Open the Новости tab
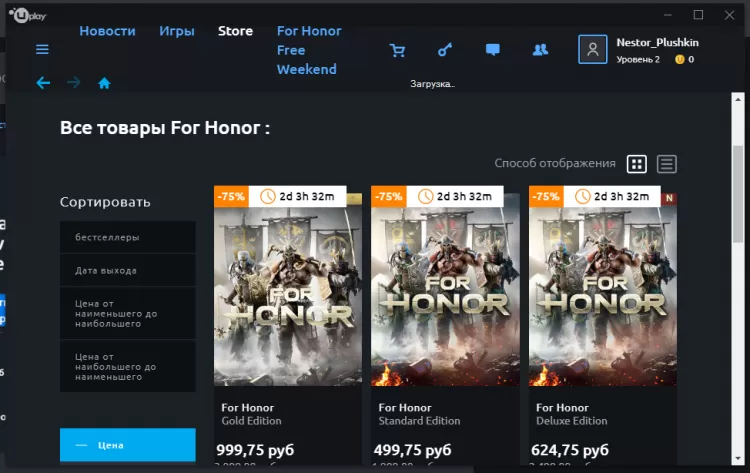The height and width of the screenshot is (473, 750). (108, 31)
